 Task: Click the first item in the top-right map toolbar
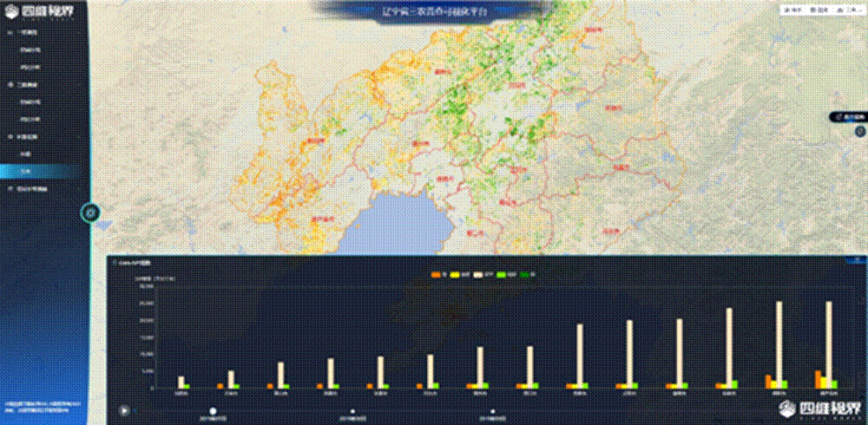(791, 10)
